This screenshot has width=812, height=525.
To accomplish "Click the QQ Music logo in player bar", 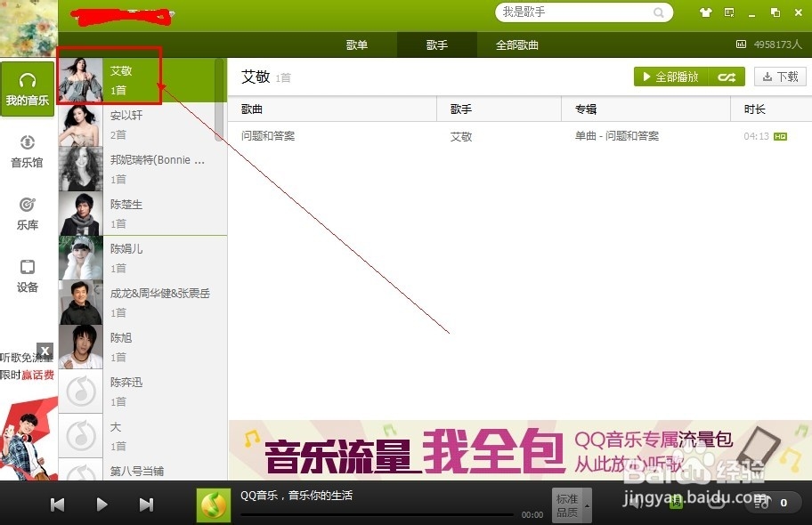I will coord(213,503).
